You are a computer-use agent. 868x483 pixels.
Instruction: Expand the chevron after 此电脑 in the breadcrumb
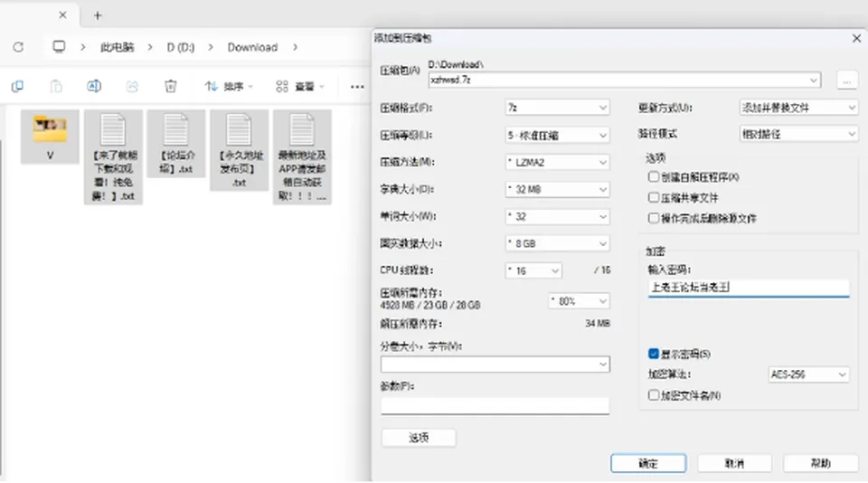[x=149, y=47]
